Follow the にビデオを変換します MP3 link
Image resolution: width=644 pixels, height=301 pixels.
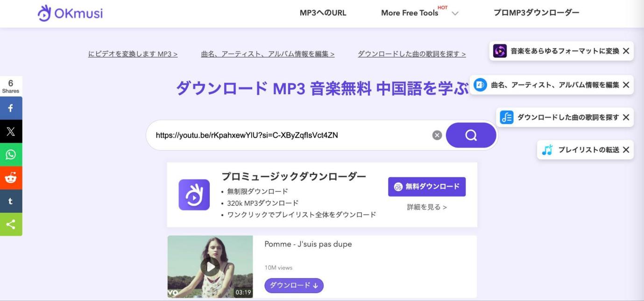133,54
